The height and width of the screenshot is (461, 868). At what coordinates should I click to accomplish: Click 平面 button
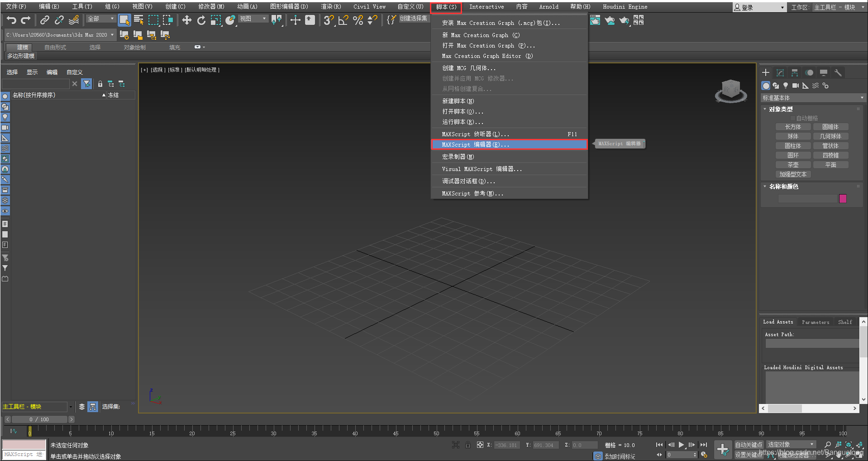click(x=830, y=165)
